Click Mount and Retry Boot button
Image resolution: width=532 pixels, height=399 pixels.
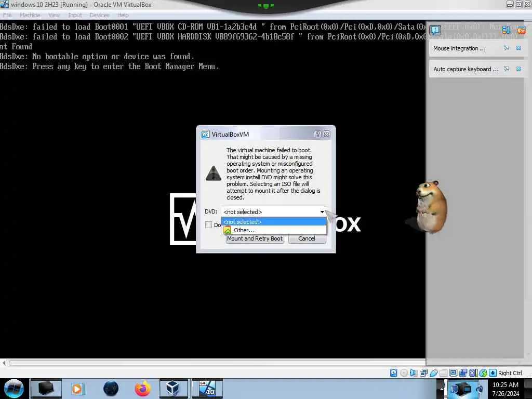tap(255, 238)
